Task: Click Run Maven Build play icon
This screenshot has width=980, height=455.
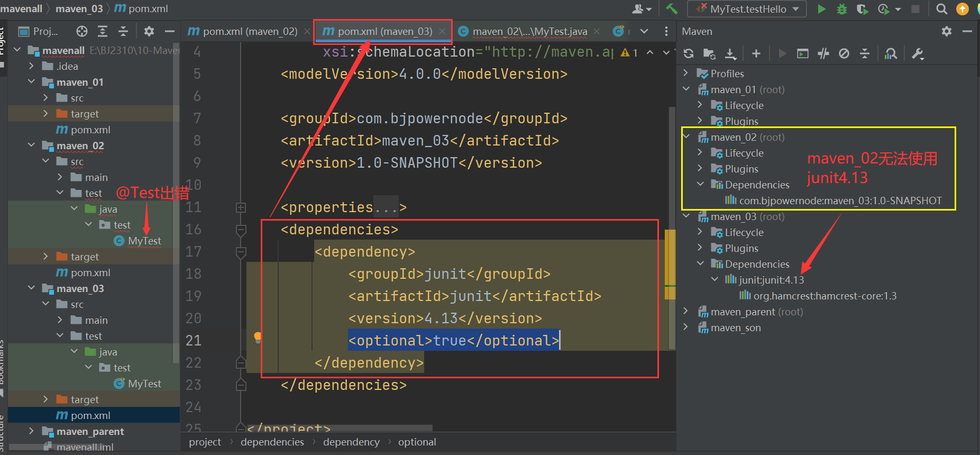Action: [782, 53]
